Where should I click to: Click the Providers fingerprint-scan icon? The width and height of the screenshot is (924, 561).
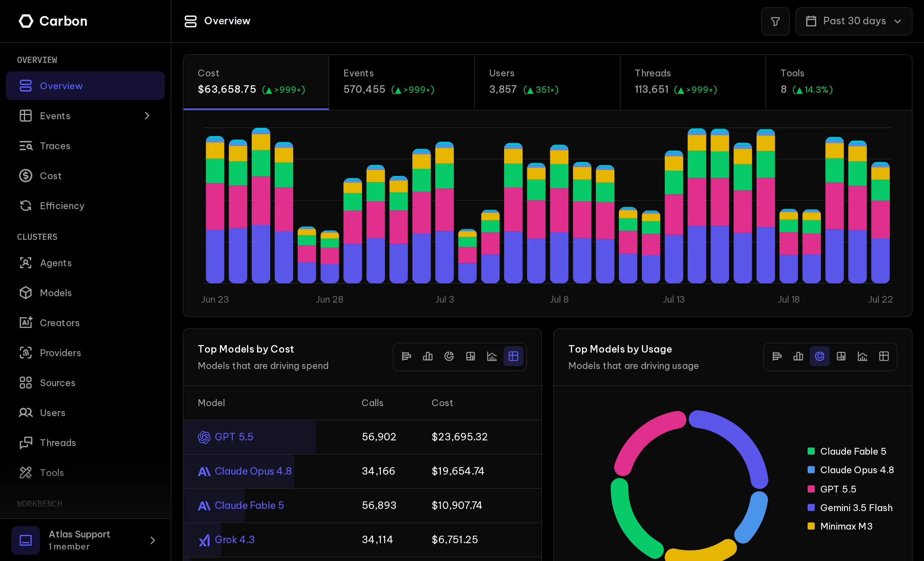point(25,353)
